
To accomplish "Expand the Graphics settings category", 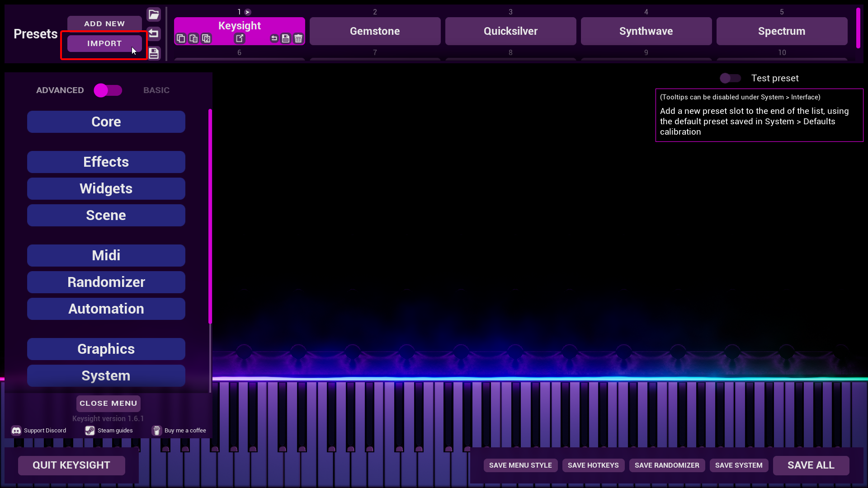I will [x=106, y=349].
